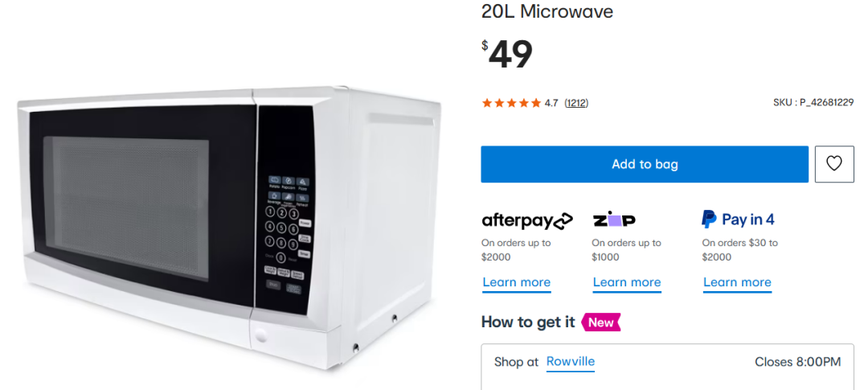Click the Closes 8:00PM store hours text
868x390 pixels.
798,363
